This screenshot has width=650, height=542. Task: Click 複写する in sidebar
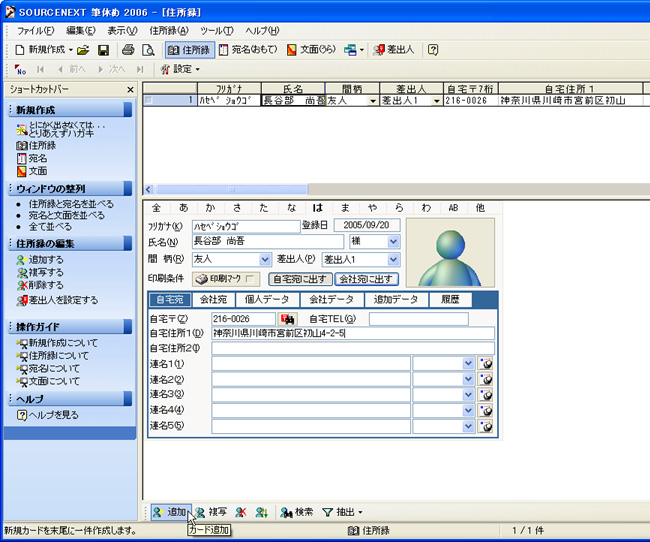[x=40, y=272]
